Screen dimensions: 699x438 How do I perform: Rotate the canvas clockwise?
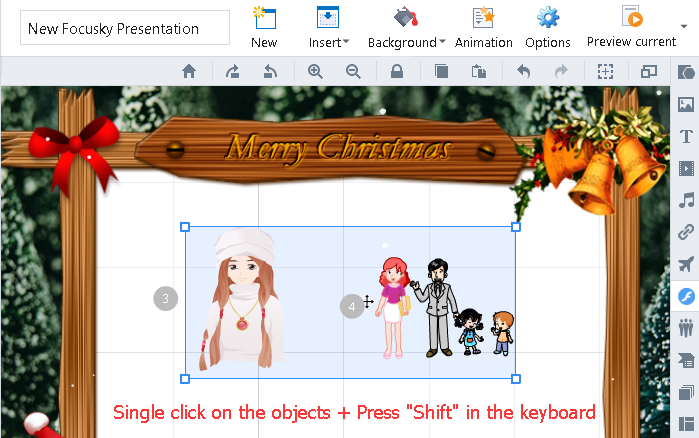[x=233, y=71]
